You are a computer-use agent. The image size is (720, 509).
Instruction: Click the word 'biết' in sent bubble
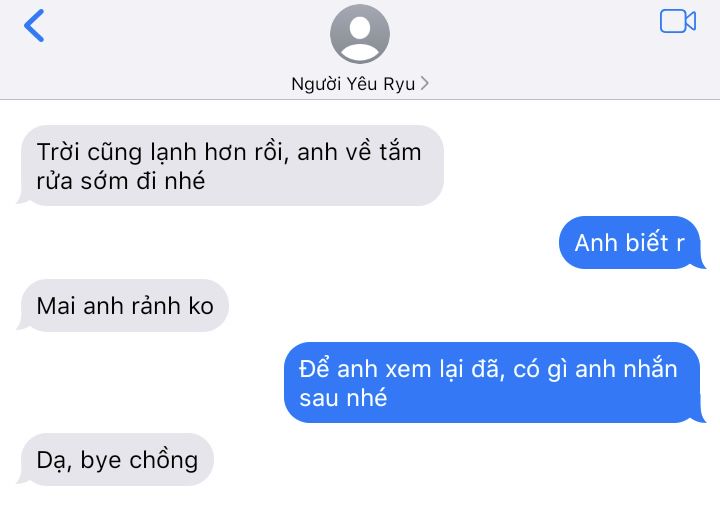point(647,242)
